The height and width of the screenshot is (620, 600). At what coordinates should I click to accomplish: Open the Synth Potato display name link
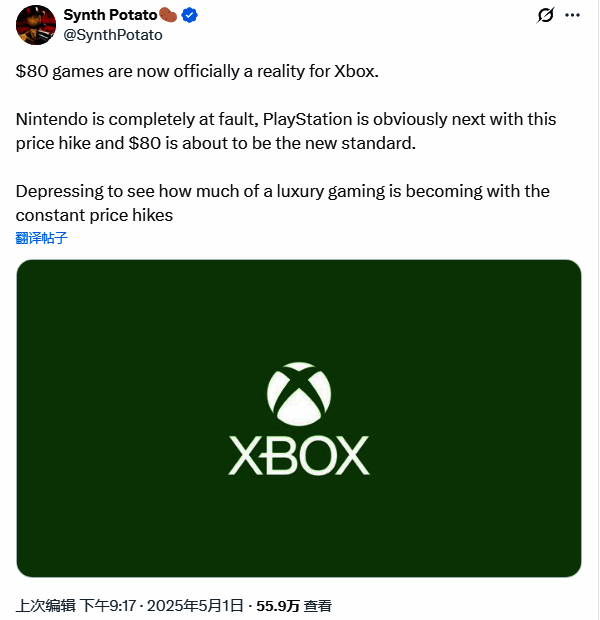110,15
